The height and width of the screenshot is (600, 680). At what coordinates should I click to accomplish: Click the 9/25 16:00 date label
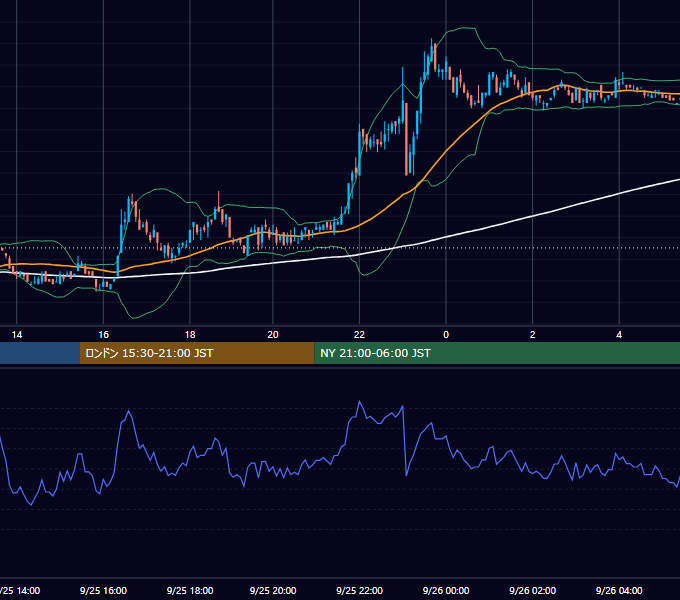coord(103,590)
